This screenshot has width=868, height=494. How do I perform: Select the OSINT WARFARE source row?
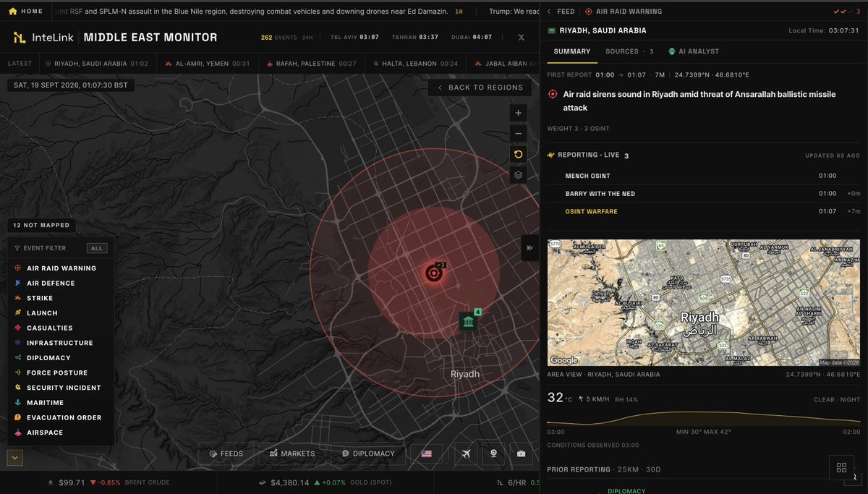pyautogui.click(x=705, y=211)
